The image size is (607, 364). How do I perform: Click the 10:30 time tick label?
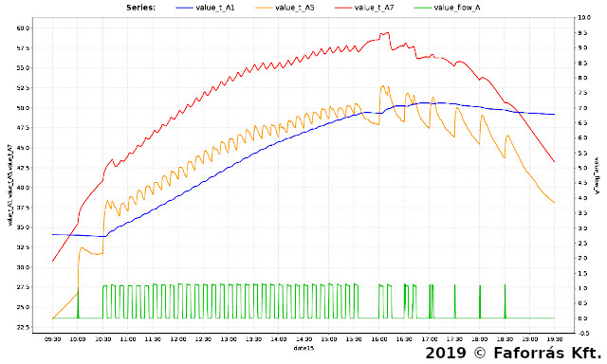103,339
